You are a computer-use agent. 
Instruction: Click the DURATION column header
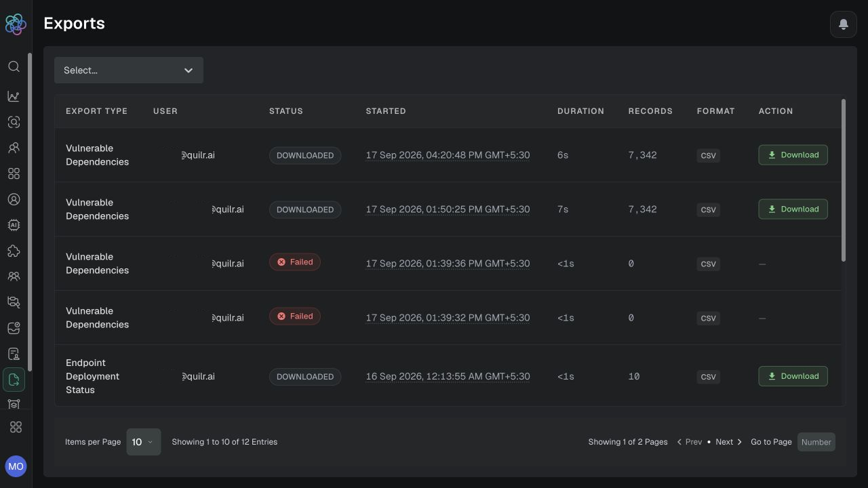pyautogui.click(x=580, y=111)
